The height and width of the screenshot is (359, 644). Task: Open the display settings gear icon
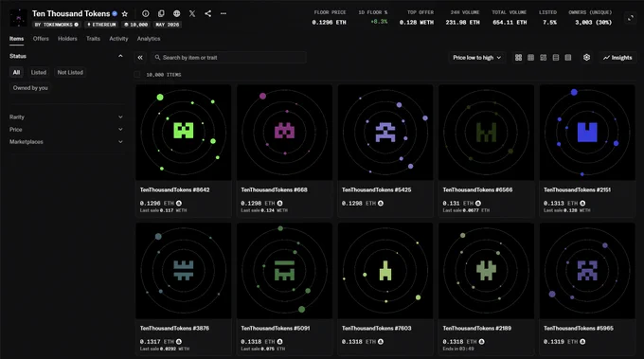tap(586, 58)
